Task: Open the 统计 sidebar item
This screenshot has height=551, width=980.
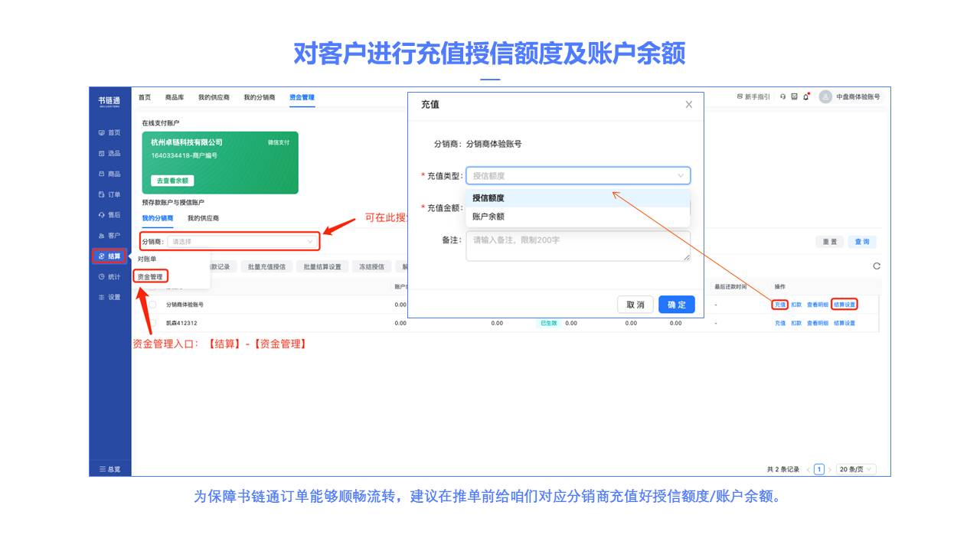Action: (x=109, y=277)
